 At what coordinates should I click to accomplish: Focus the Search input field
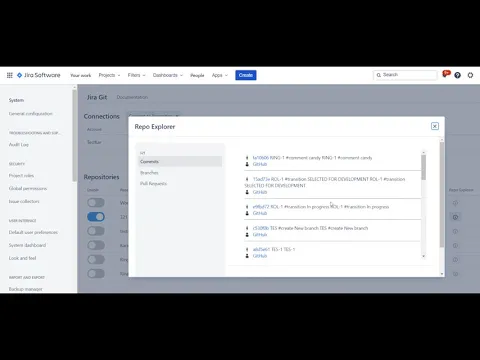tap(405, 75)
